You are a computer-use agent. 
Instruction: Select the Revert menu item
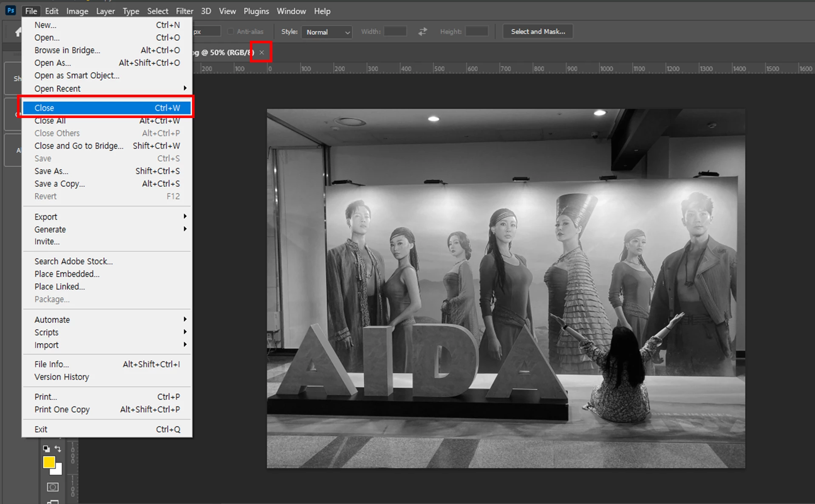click(107, 196)
